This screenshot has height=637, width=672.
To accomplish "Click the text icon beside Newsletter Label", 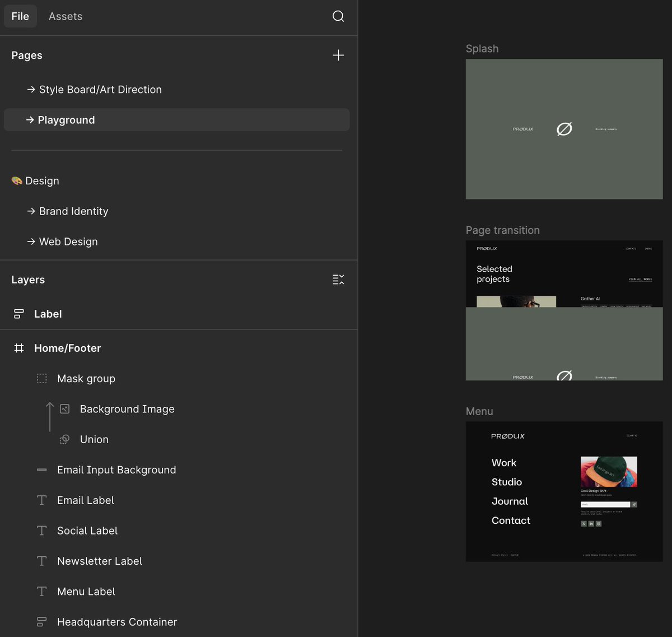I will pyautogui.click(x=41, y=561).
